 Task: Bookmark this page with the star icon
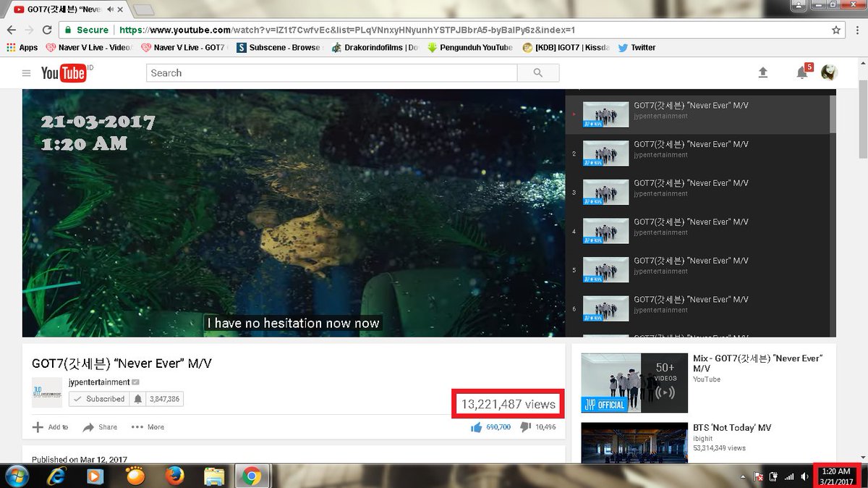click(x=836, y=30)
